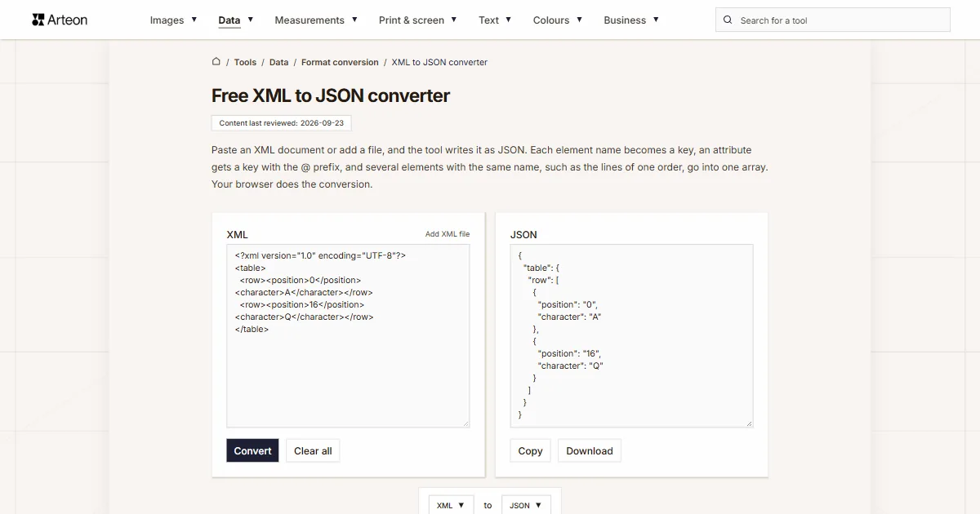980x514 pixels.
Task: Open the Text menu
Action: 495,20
